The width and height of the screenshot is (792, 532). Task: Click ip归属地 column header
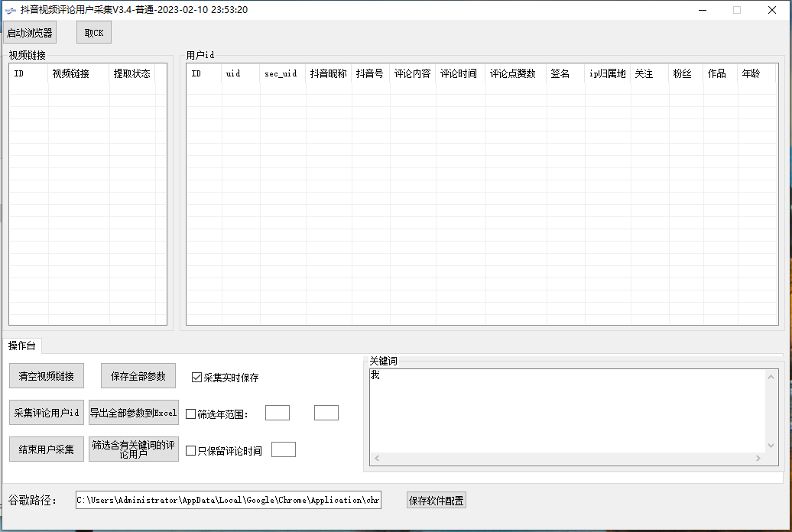[x=607, y=74]
